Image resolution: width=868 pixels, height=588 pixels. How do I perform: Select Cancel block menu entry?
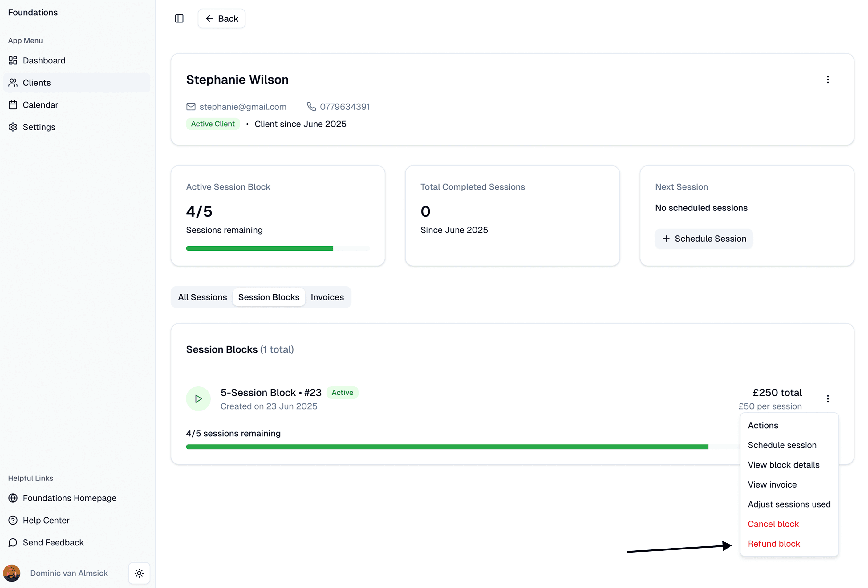click(773, 524)
